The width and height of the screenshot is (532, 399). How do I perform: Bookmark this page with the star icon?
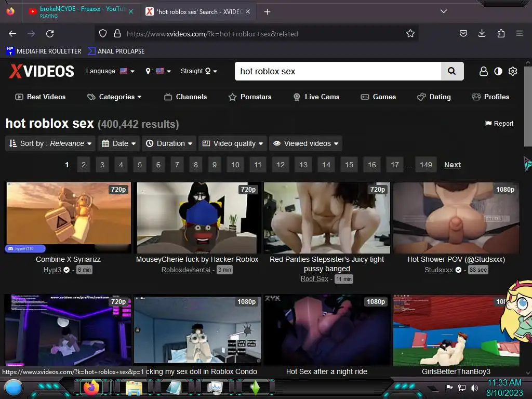[x=410, y=34]
